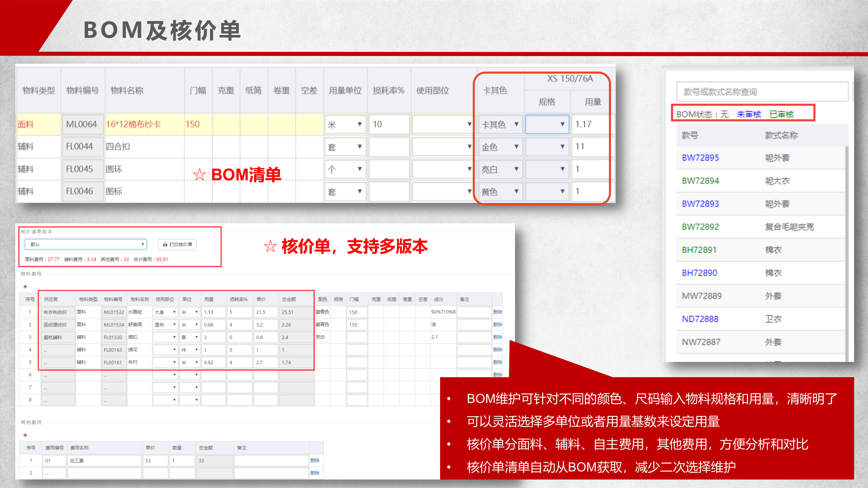
Task: Select 无 BOM status filter
Action: [x=724, y=115]
